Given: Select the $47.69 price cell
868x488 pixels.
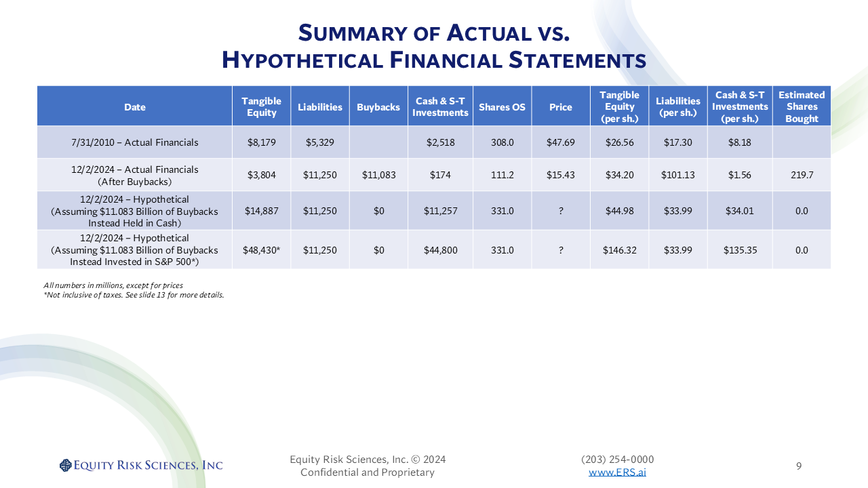Looking at the screenshot, I should [x=561, y=142].
